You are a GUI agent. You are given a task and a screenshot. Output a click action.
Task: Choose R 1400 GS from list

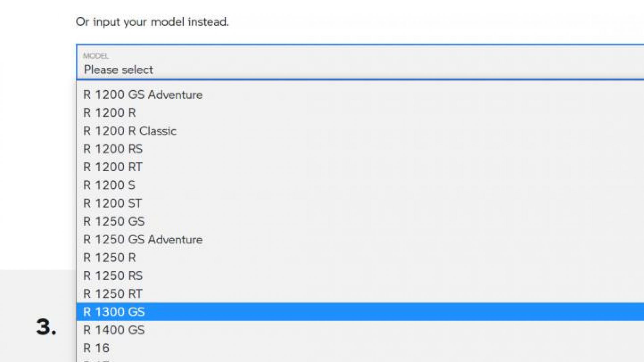[114, 330]
